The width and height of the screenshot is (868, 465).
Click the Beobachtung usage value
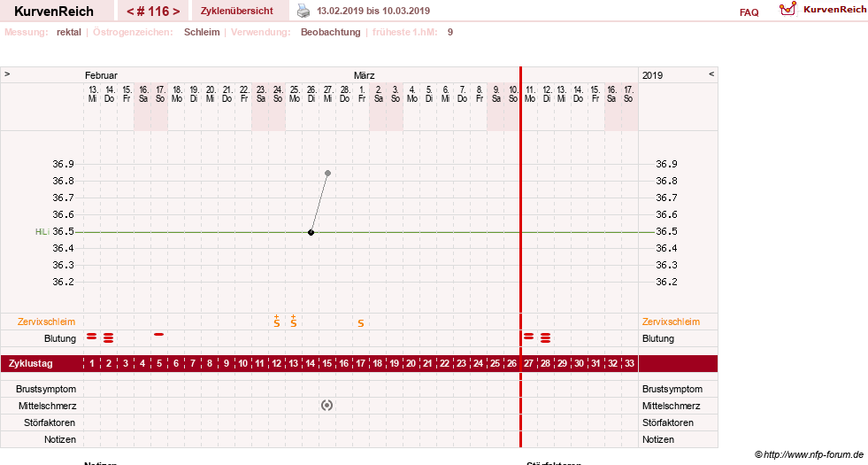pyautogui.click(x=331, y=32)
